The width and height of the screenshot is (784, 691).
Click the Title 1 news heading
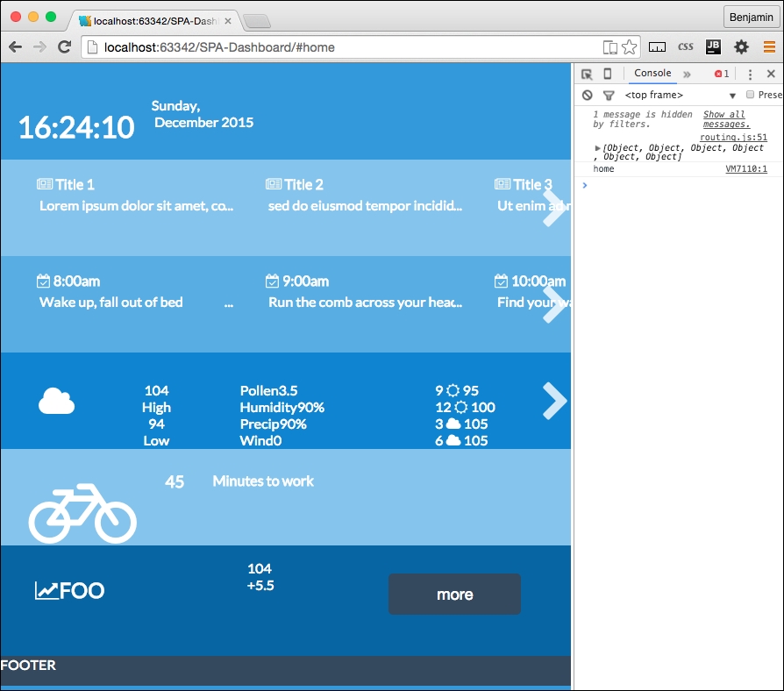[x=75, y=184]
